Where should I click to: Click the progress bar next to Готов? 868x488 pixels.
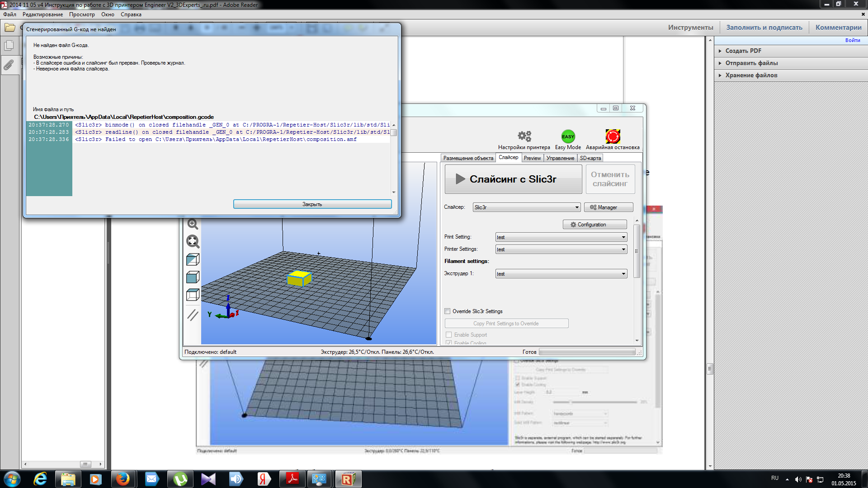point(587,352)
